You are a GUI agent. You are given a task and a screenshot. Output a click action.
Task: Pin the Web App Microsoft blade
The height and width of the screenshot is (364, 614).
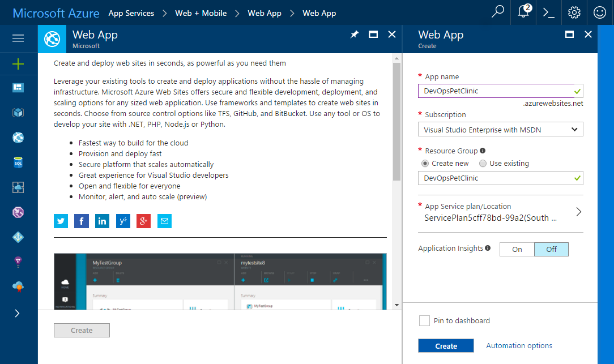pyautogui.click(x=355, y=35)
